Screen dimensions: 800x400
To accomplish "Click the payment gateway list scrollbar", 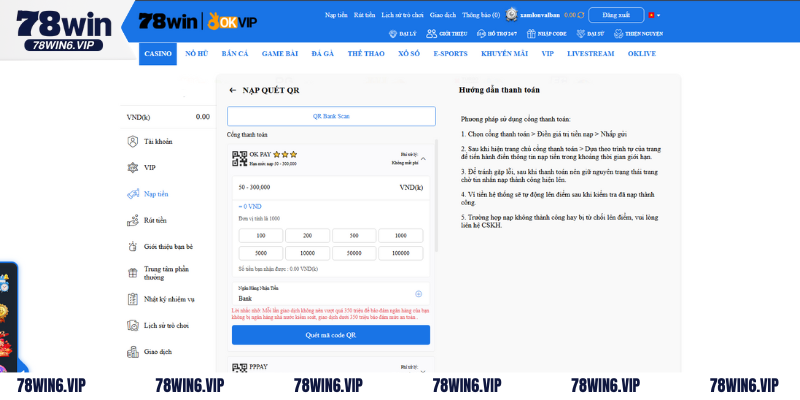I will [x=437, y=195].
